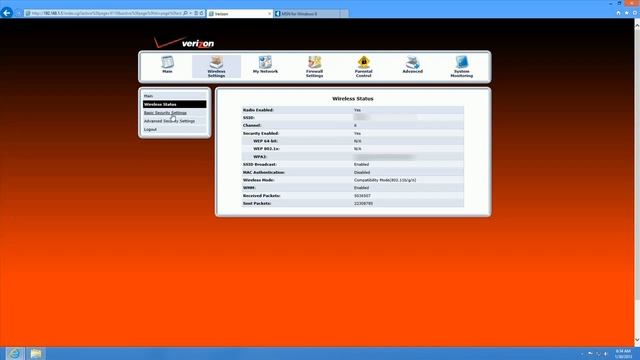Open Internet Explorer from the taskbar
The width and height of the screenshot is (640, 360).
(x=14, y=353)
